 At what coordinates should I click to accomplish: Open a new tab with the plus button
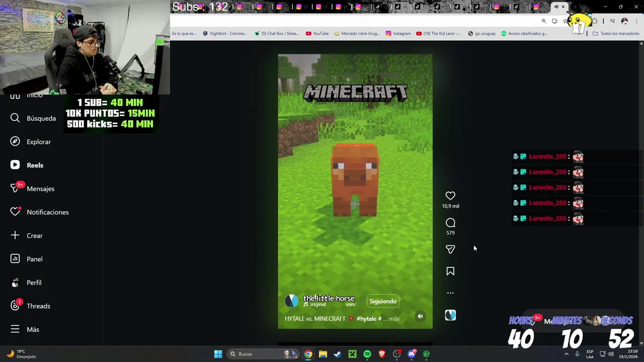(x=576, y=7)
